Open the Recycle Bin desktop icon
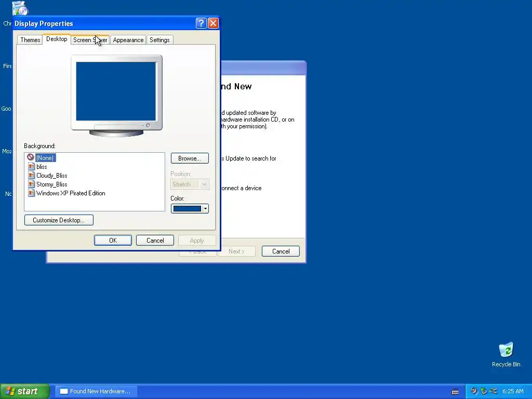This screenshot has width=532, height=399. click(x=506, y=354)
